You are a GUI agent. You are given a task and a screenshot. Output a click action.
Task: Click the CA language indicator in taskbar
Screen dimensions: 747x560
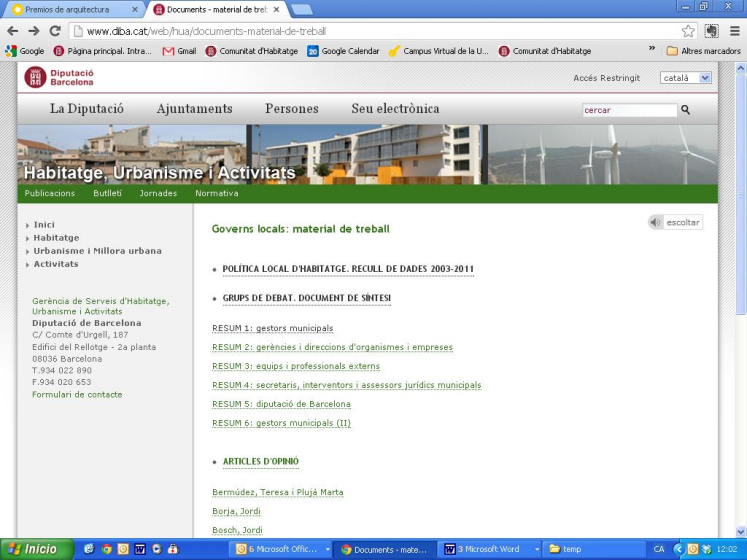[659, 549]
